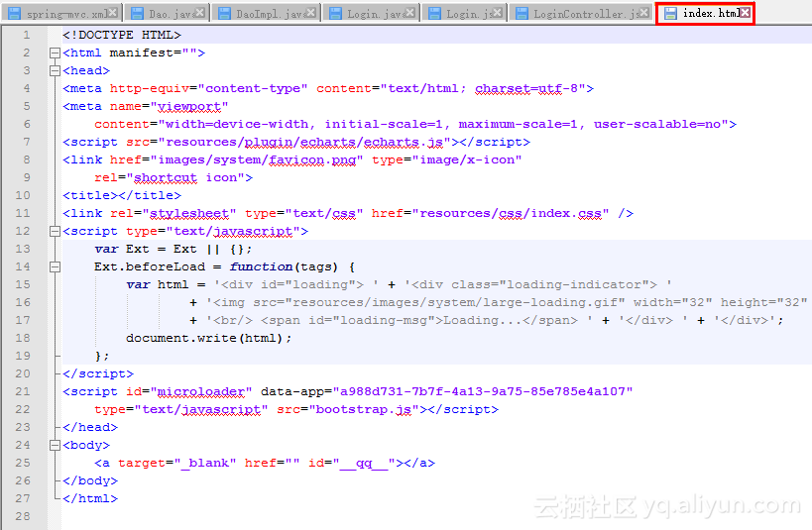Click the closing '</html>' tag on line 27
This screenshot has width=812, height=530.
click(x=90, y=498)
